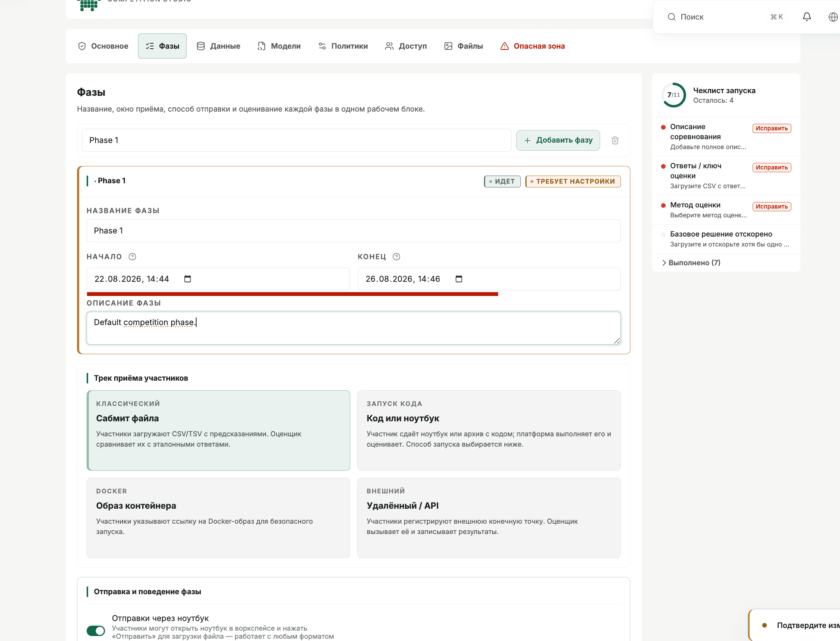
Task: Switch to the Основное tab
Action: pos(103,46)
